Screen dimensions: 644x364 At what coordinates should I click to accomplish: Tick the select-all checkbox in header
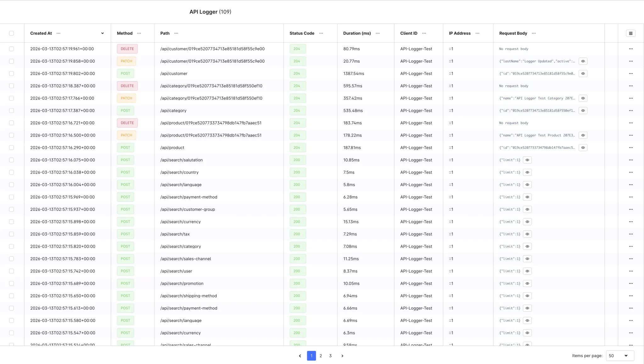coord(12,33)
